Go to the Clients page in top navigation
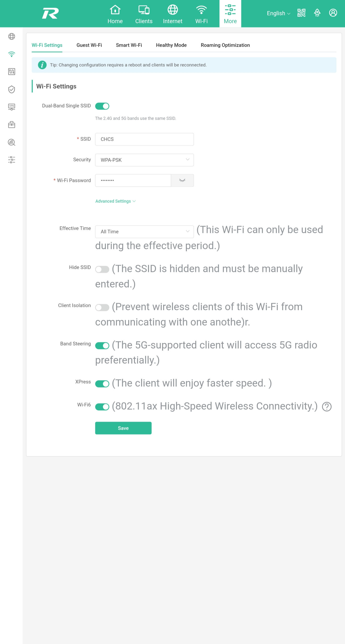The height and width of the screenshot is (644, 345). click(x=144, y=14)
